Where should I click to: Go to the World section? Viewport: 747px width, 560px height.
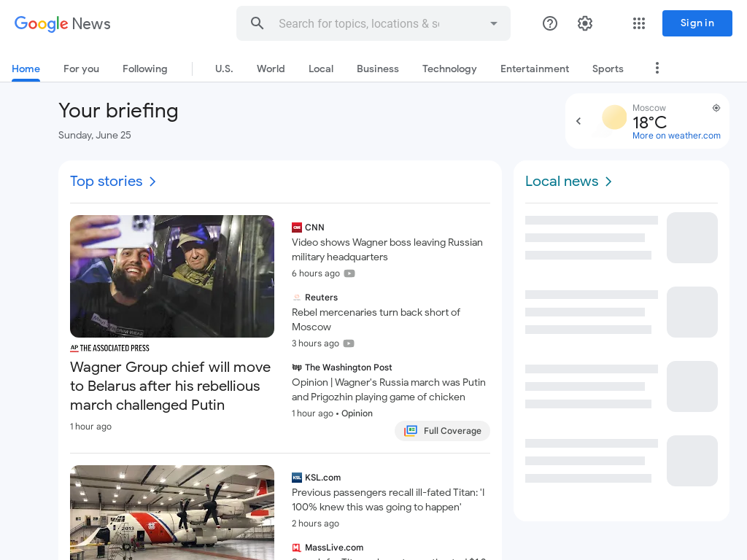pos(271,69)
